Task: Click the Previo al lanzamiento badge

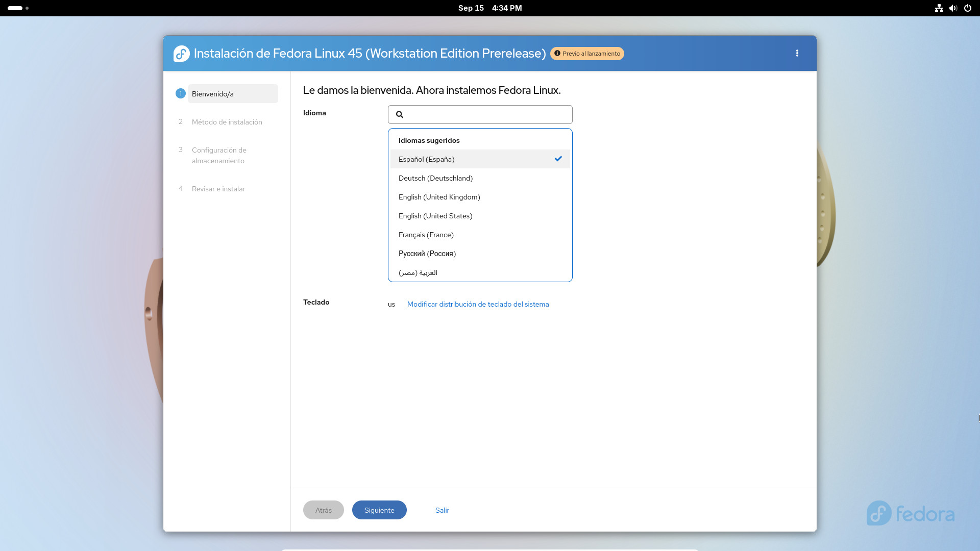Action: tap(587, 54)
